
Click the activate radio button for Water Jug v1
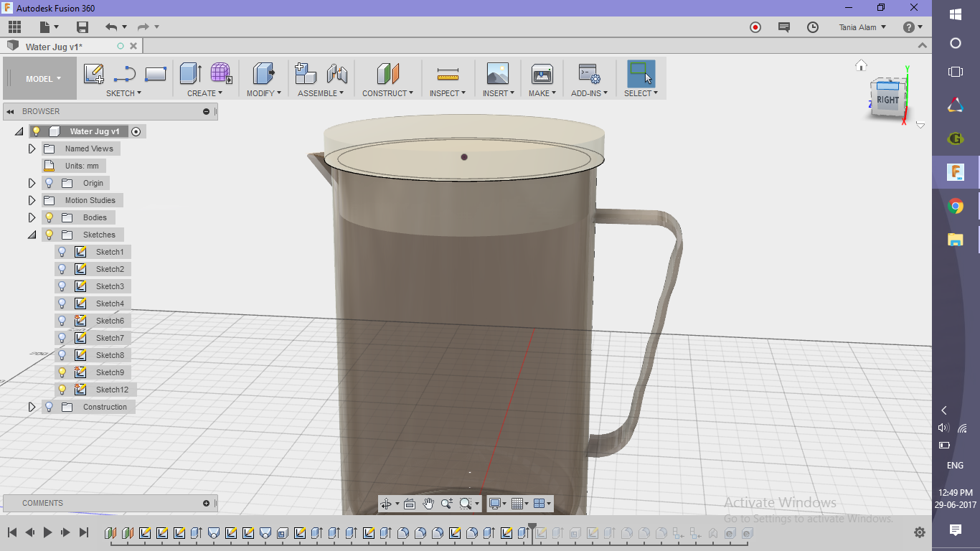(x=136, y=131)
